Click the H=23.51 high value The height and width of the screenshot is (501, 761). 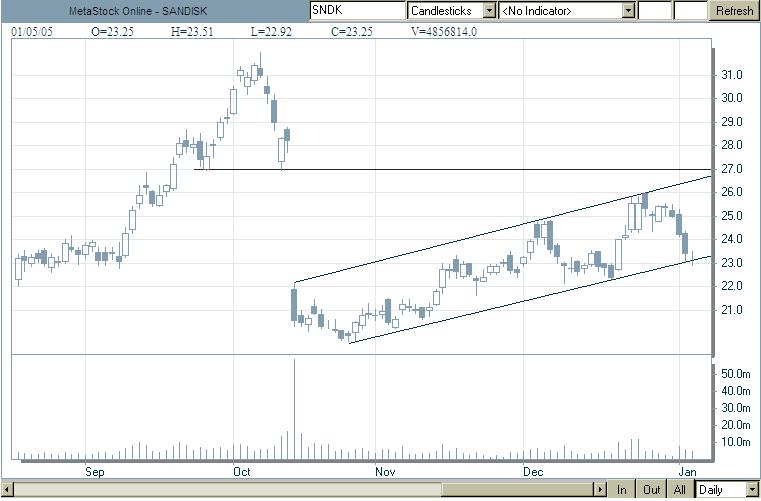click(x=192, y=32)
